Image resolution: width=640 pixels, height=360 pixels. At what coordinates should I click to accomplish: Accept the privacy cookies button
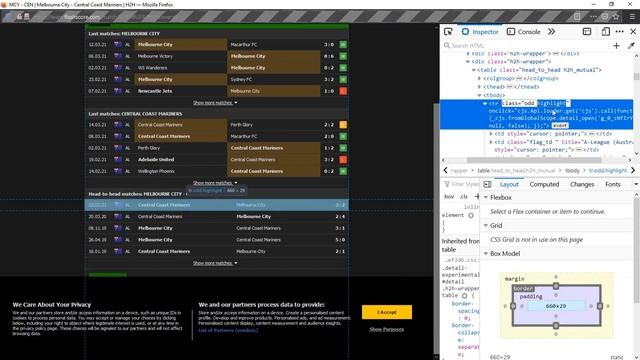(387, 312)
